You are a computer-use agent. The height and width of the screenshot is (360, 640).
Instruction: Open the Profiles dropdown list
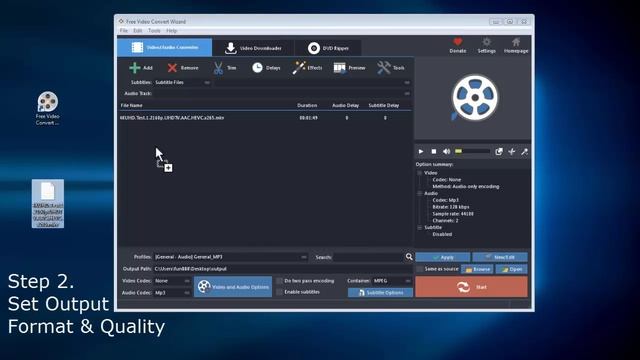point(231,257)
